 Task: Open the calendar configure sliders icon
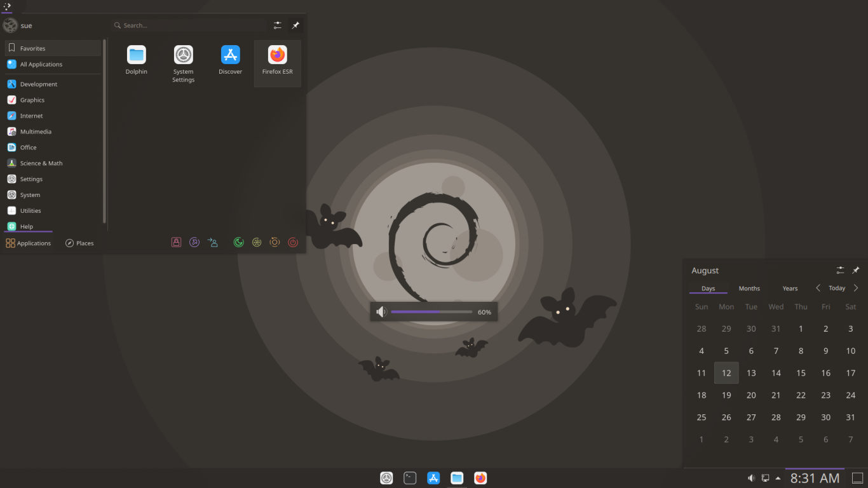[841, 270]
